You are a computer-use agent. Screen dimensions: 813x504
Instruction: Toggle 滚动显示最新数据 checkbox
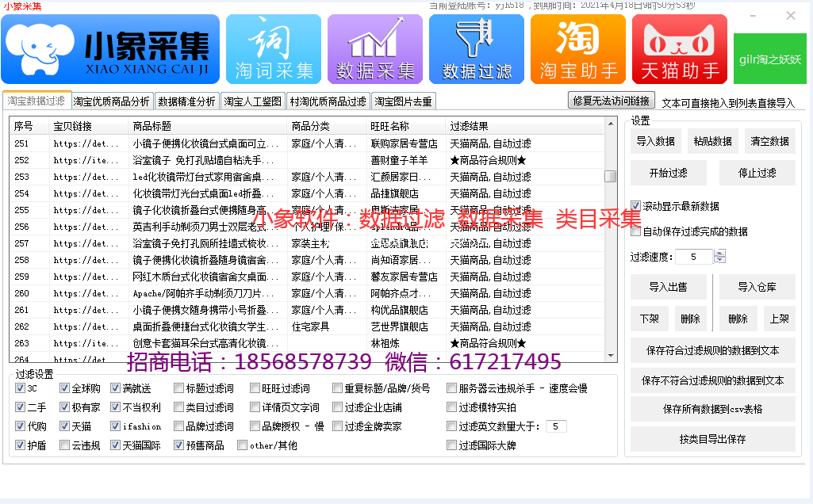(x=635, y=206)
